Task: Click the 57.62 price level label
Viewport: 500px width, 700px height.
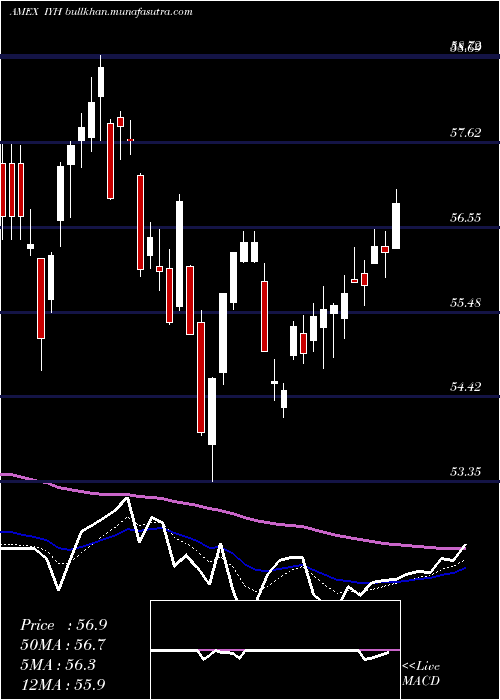Action: coord(465,133)
